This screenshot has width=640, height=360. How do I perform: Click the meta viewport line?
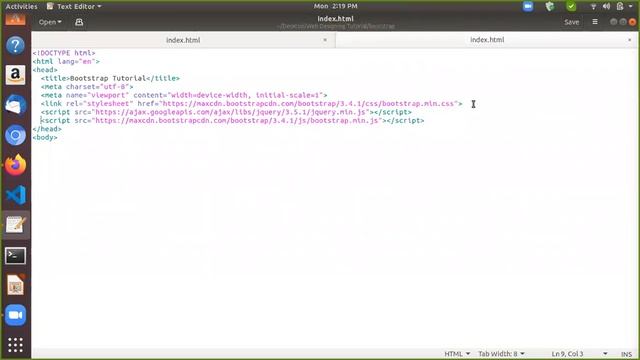[x=184, y=95]
